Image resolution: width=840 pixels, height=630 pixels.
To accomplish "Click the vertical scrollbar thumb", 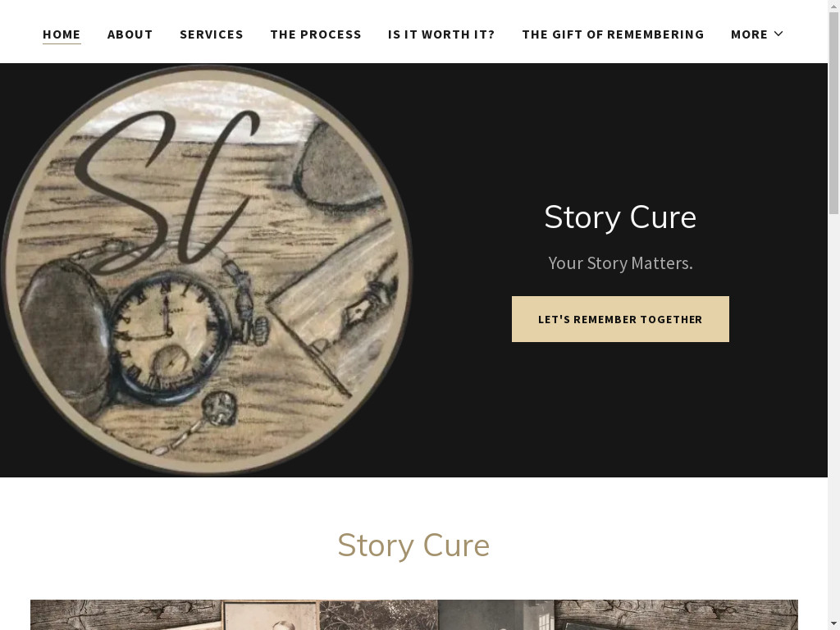I will point(833,112).
